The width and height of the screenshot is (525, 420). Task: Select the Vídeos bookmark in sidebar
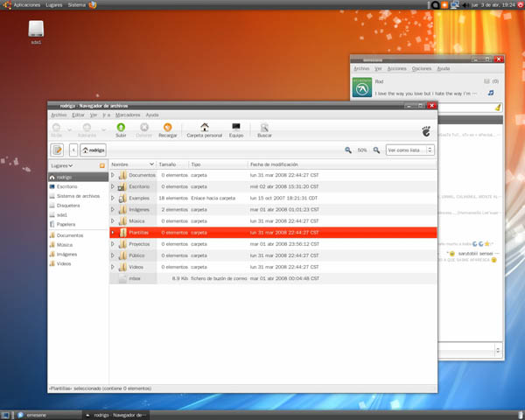coord(78,263)
